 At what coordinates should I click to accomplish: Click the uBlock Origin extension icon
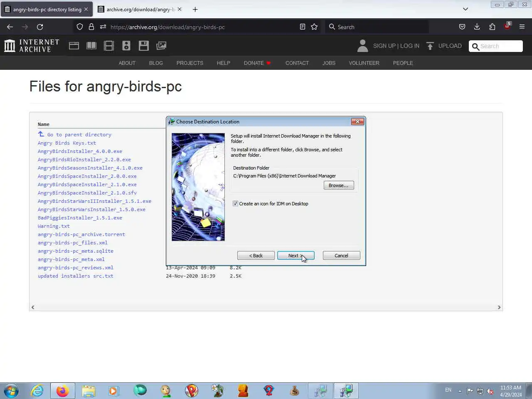507,26
